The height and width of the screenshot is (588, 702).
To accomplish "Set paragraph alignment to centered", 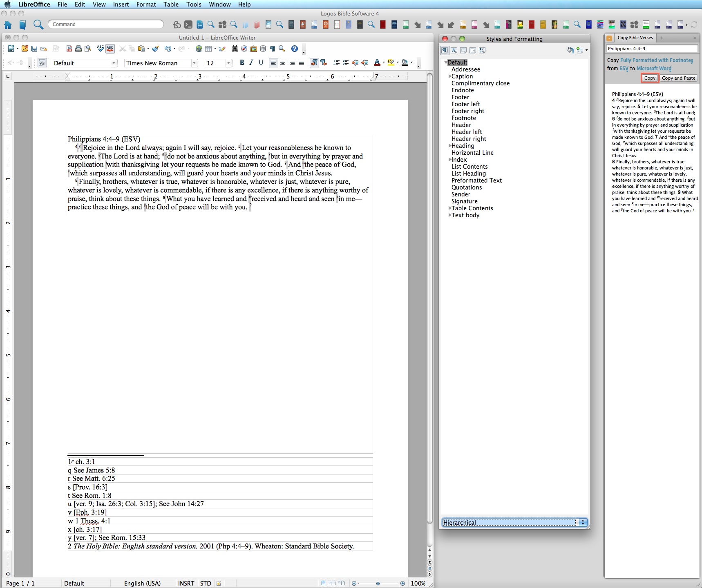I will pos(282,63).
